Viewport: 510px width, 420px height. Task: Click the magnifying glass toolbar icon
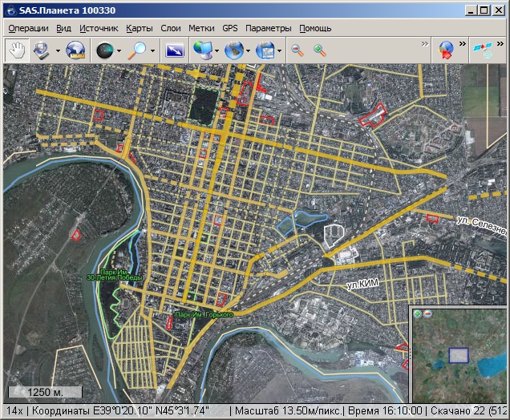(x=140, y=50)
